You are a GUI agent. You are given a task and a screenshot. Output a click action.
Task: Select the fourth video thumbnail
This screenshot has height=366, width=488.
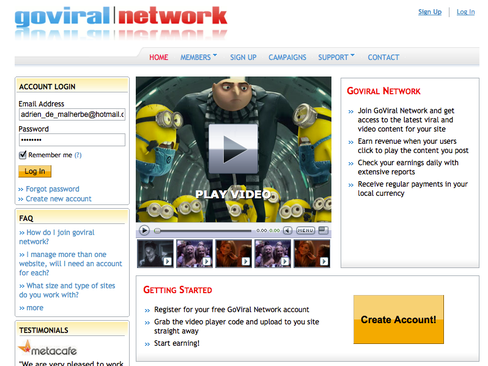[x=273, y=254]
